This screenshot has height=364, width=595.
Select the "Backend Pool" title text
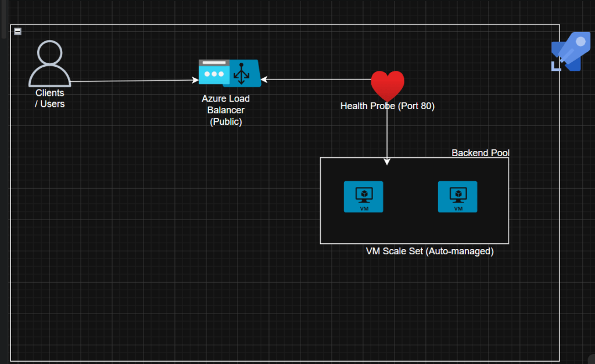click(480, 153)
